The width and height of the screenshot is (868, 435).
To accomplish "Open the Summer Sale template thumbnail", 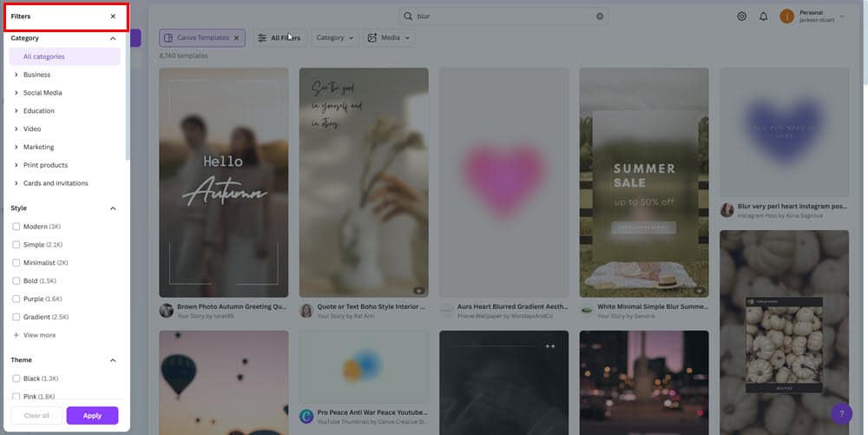I will [x=644, y=182].
